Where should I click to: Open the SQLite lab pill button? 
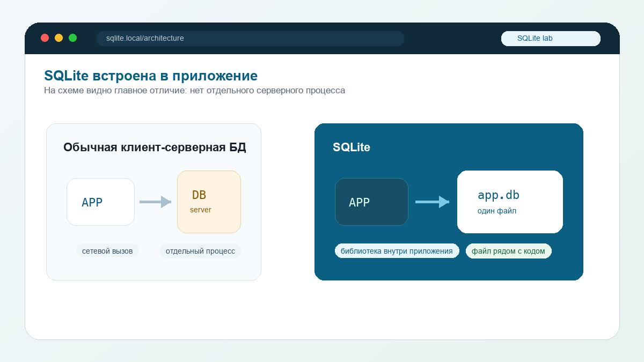pyautogui.click(x=551, y=39)
